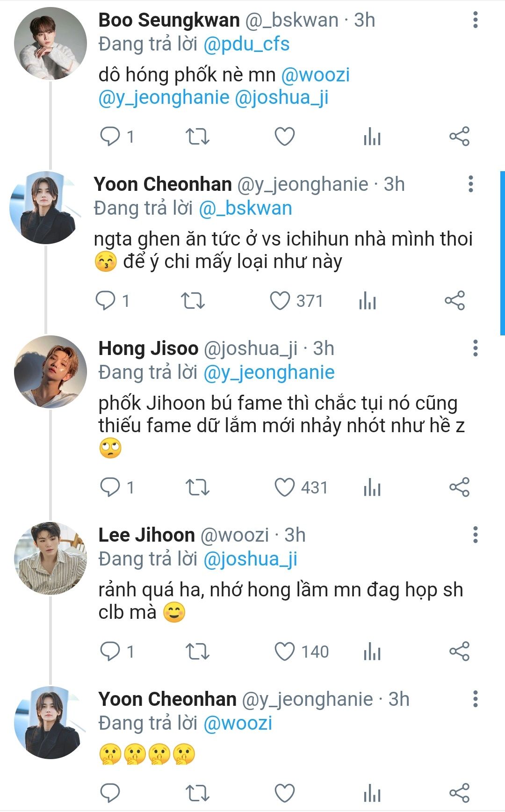Image resolution: width=505 pixels, height=812 pixels.
Task: Retweet Hong Jisoo's reply
Action: point(197,487)
